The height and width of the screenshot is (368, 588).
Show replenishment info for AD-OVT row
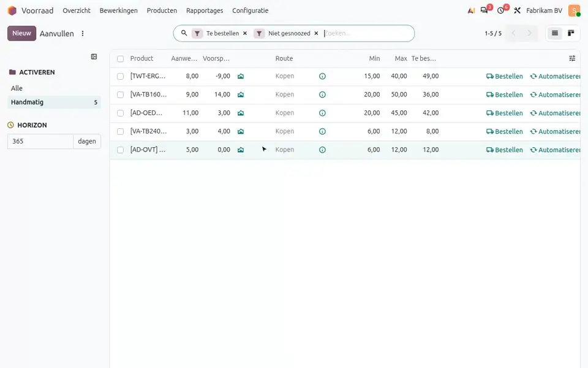322,150
